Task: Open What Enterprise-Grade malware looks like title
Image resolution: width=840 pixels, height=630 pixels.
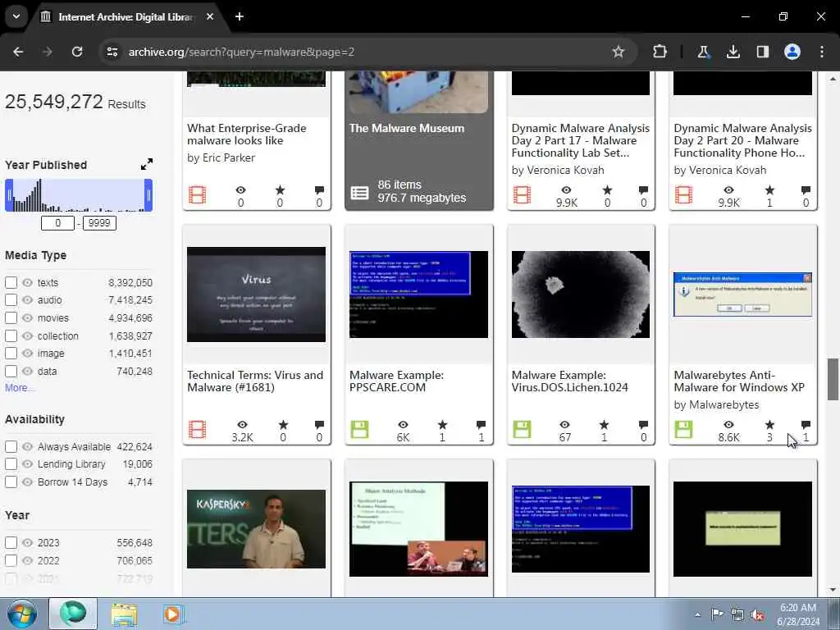Action: pyautogui.click(x=246, y=134)
